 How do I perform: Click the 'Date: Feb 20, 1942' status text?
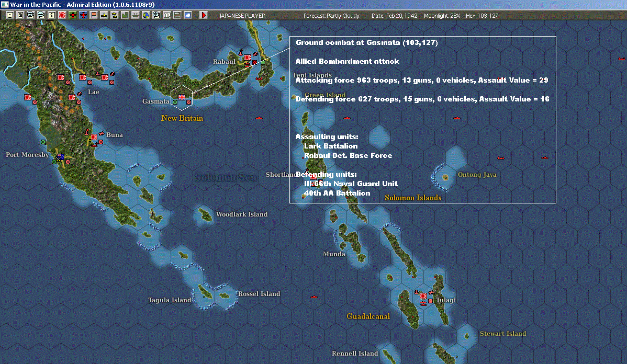394,16
